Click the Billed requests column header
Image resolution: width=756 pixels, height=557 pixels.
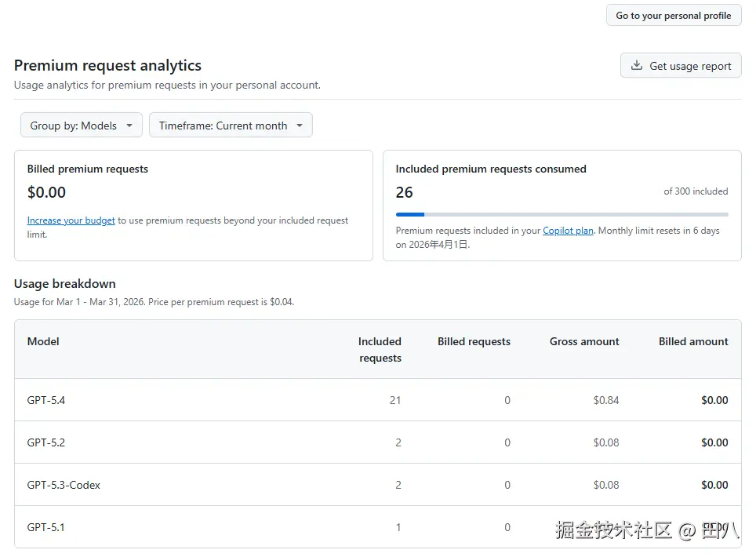tap(474, 341)
